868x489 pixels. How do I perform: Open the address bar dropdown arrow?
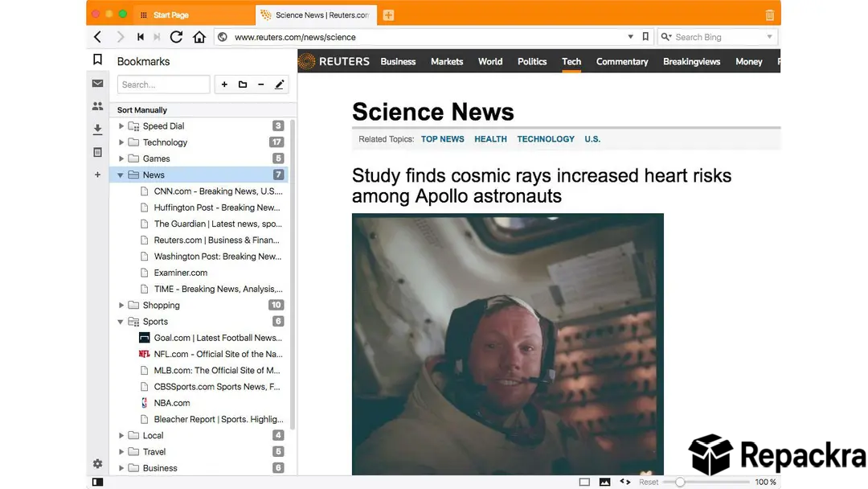tap(630, 37)
